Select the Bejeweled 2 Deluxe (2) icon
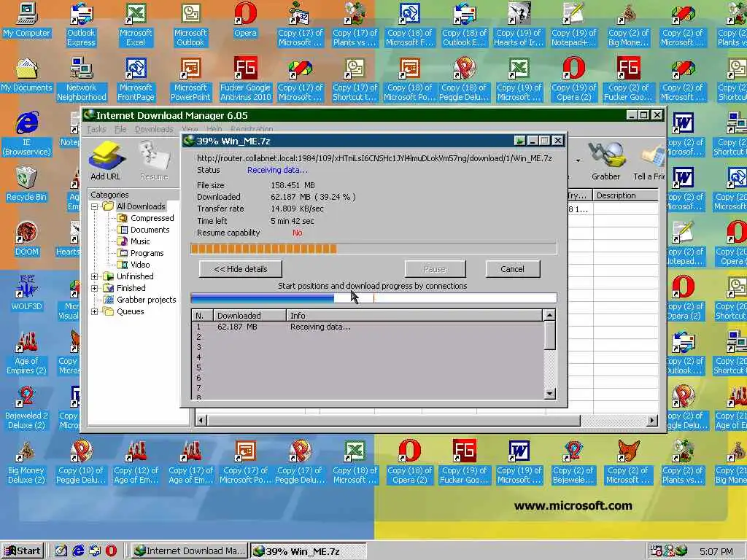This screenshot has width=747, height=560. click(27, 408)
